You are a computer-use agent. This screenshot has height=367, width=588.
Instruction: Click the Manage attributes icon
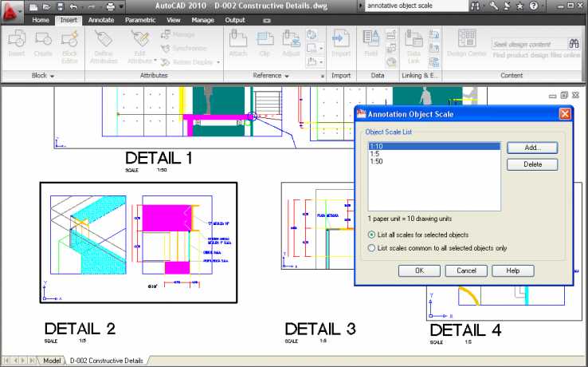pos(167,35)
